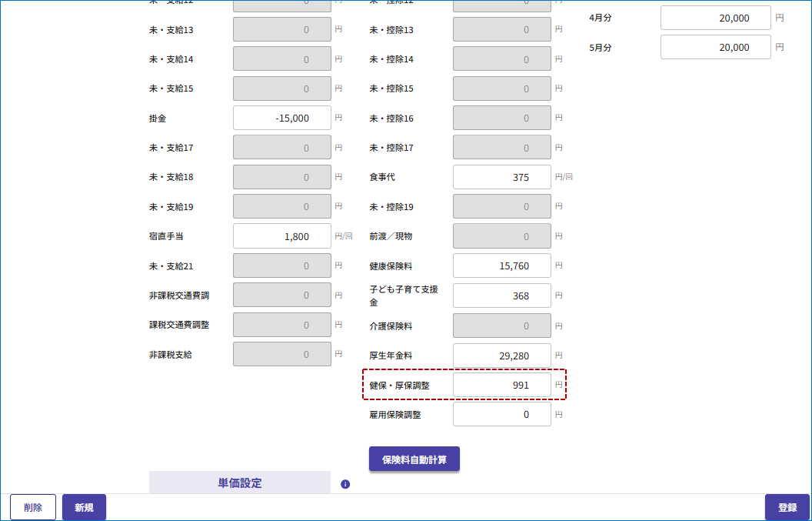Focus the 掛金 amount field
The width and height of the screenshot is (812, 521).
tap(282, 118)
